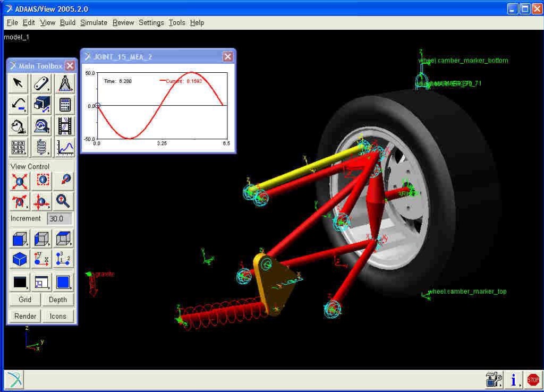Switch to Isometric solid blue cube view
Image resolution: width=544 pixels, height=392 pixels.
(x=20, y=259)
